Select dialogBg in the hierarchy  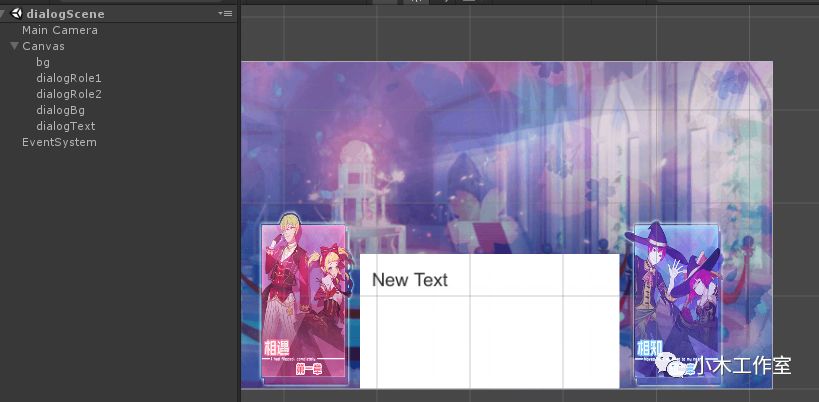pos(60,110)
